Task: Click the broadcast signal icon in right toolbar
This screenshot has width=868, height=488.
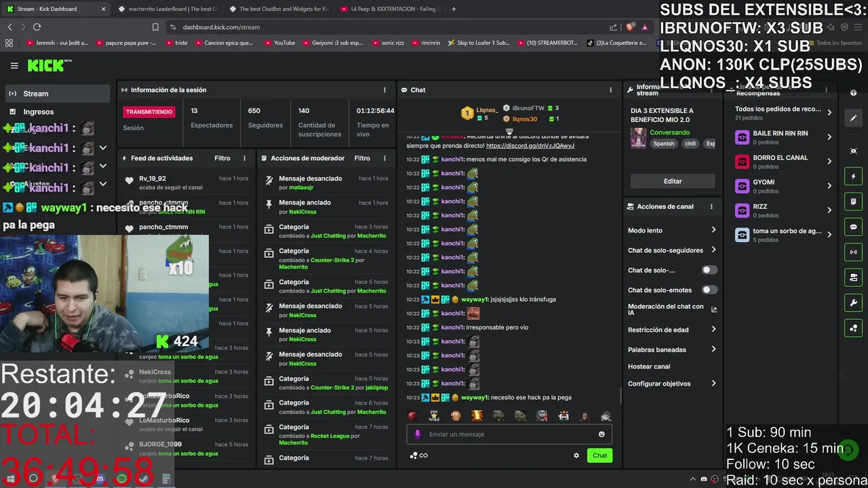Action: (x=854, y=252)
